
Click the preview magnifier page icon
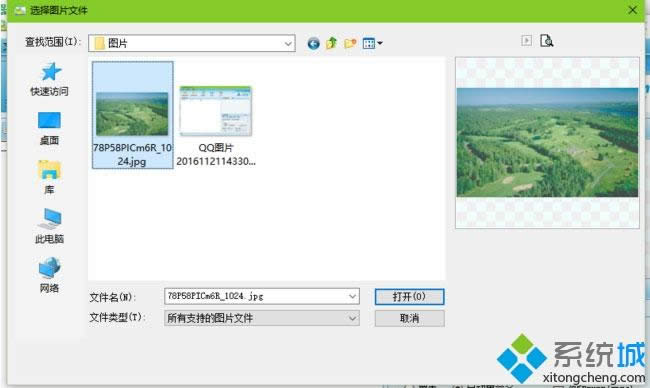coord(546,41)
